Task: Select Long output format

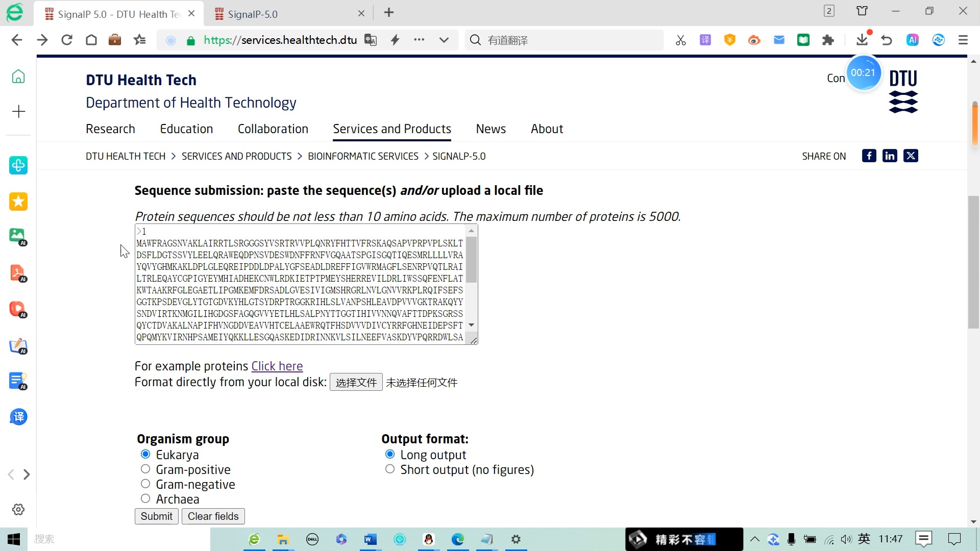Action: [390, 454]
